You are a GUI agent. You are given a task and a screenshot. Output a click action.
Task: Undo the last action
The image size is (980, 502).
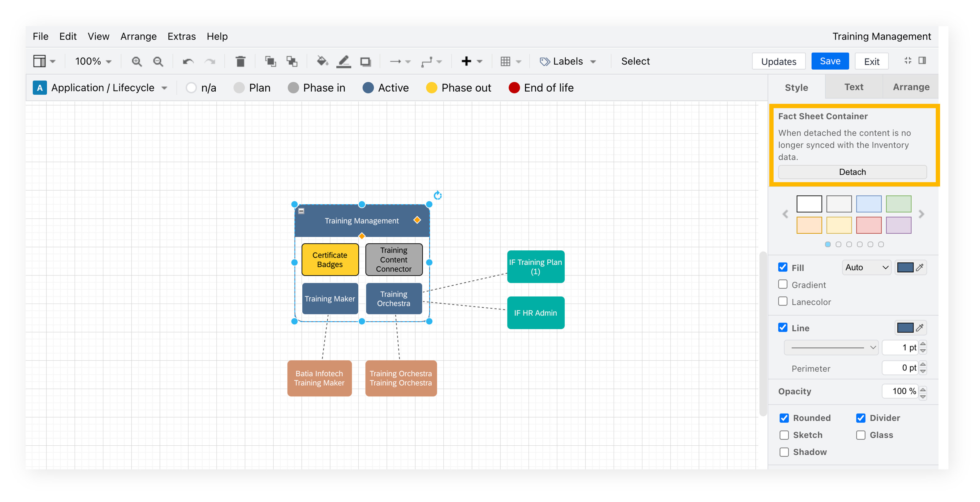point(188,61)
